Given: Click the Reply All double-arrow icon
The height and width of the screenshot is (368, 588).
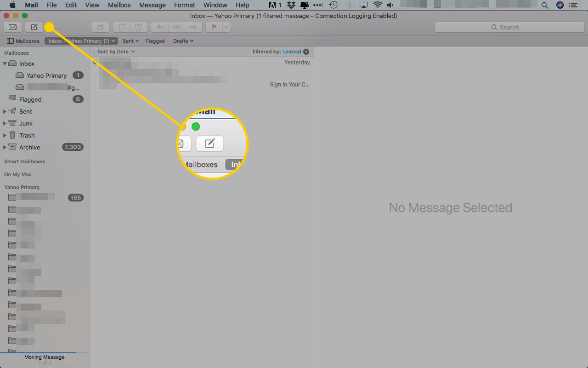Looking at the screenshot, I should click(x=176, y=27).
